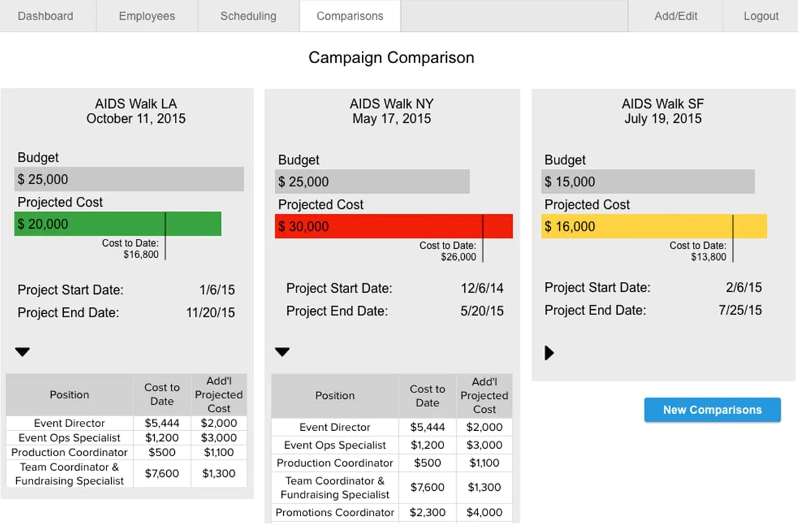The width and height of the screenshot is (798, 532).
Task: Click Event Director row in NY table
Action: 392,427
